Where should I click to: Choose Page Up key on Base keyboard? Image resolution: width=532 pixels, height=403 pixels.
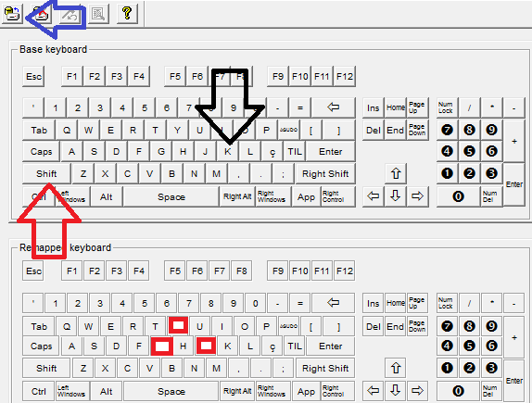coord(418,107)
